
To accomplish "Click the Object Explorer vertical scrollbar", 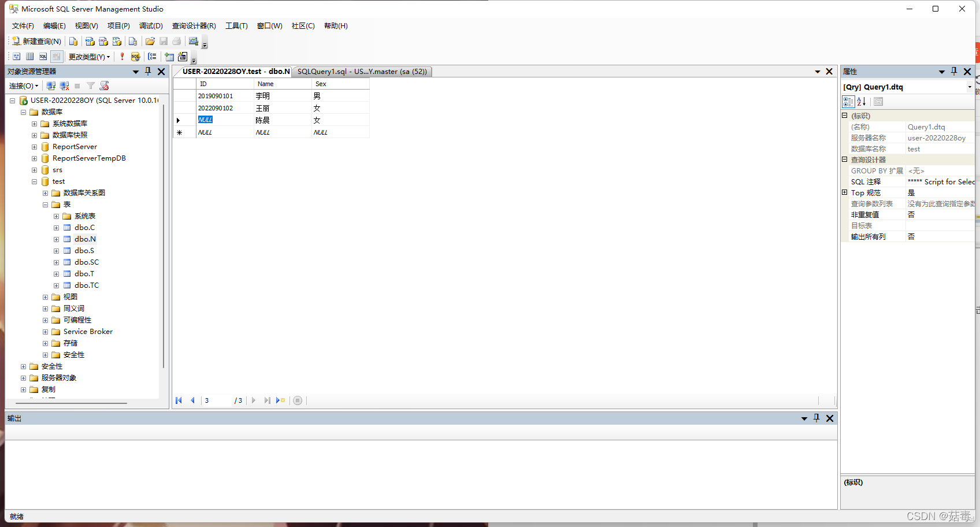I will click(x=164, y=236).
